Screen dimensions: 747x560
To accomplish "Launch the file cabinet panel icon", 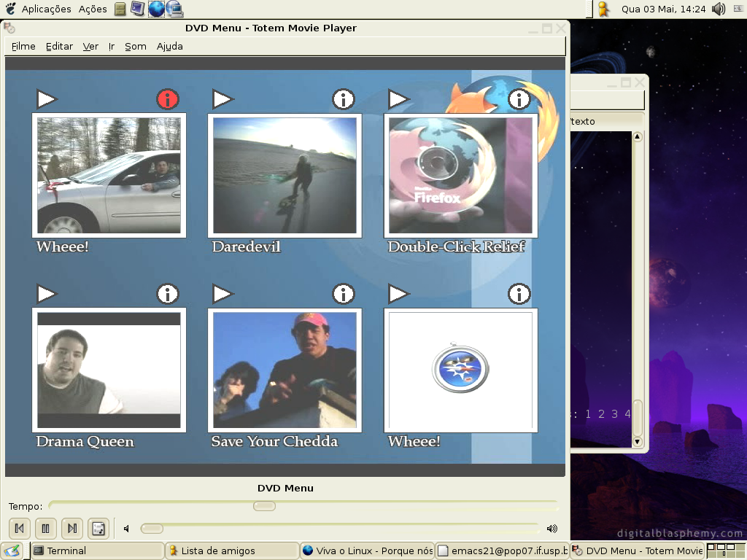I will (x=120, y=9).
